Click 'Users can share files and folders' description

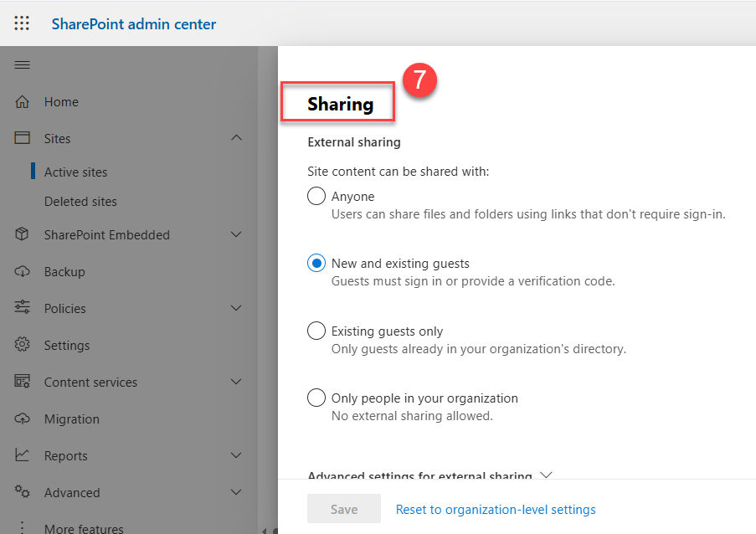tap(528, 214)
